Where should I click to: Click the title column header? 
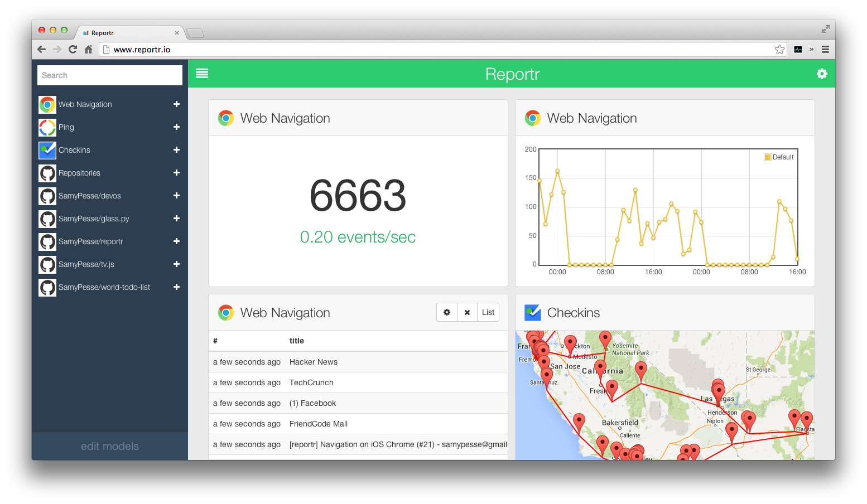coord(297,341)
